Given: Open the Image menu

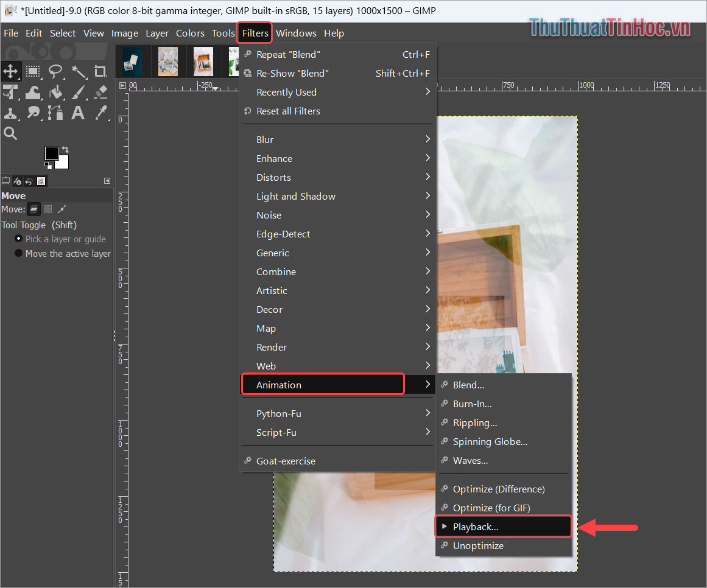Looking at the screenshot, I should [124, 33].
